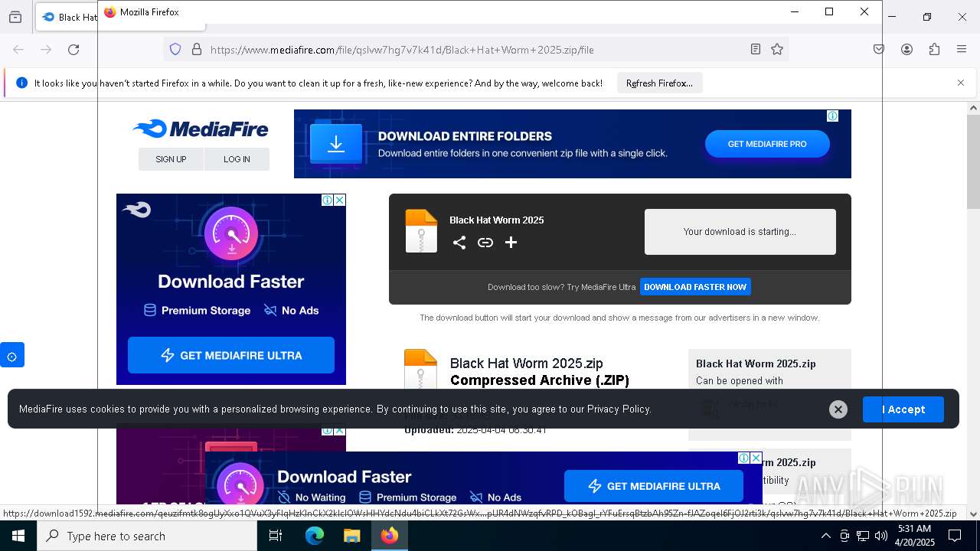Click the copy link icon beside share
980x551 pixels.
pyautogui.click(x=485, y=243)
